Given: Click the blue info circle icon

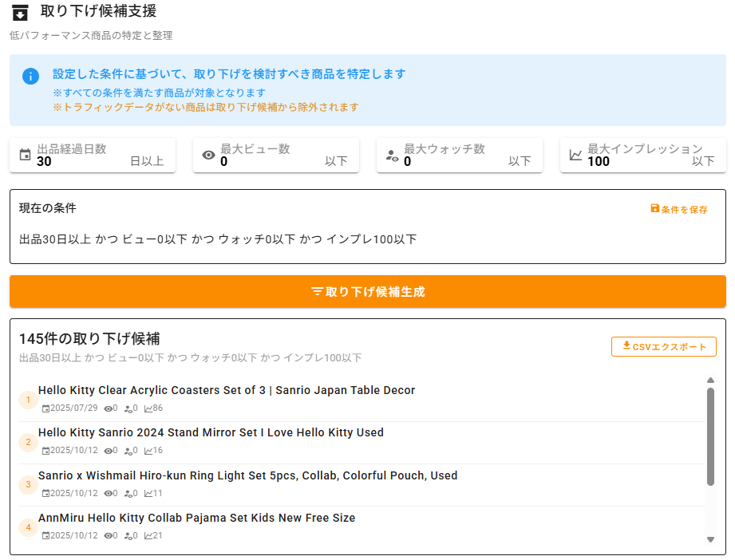Looking at the screenshot, I should point(30,77).
